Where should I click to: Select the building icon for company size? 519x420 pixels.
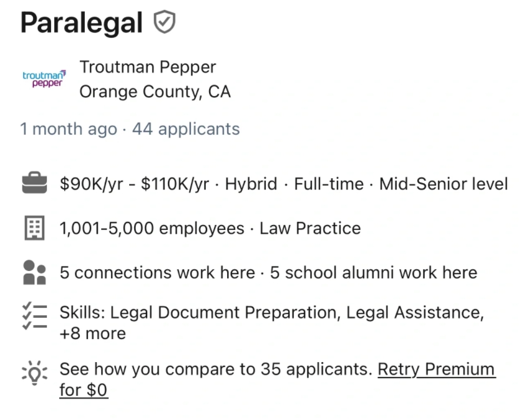(x=34, y=229)
